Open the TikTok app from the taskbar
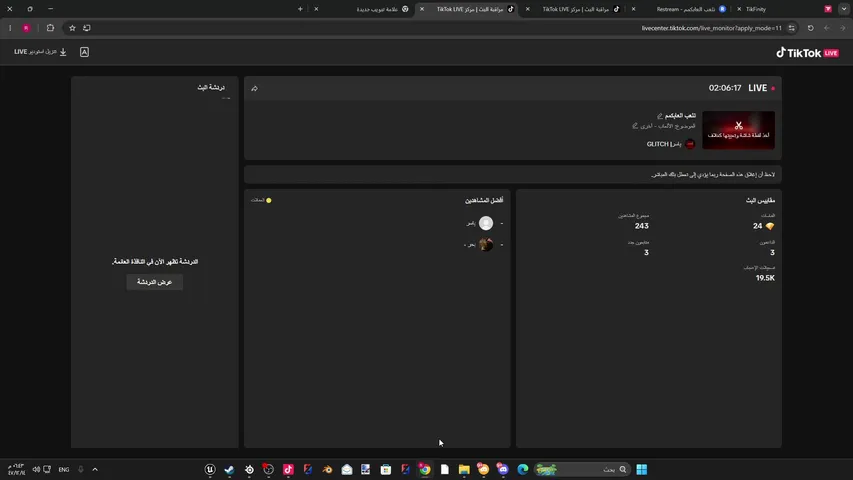The image size is (853, 480). [288, 469]
